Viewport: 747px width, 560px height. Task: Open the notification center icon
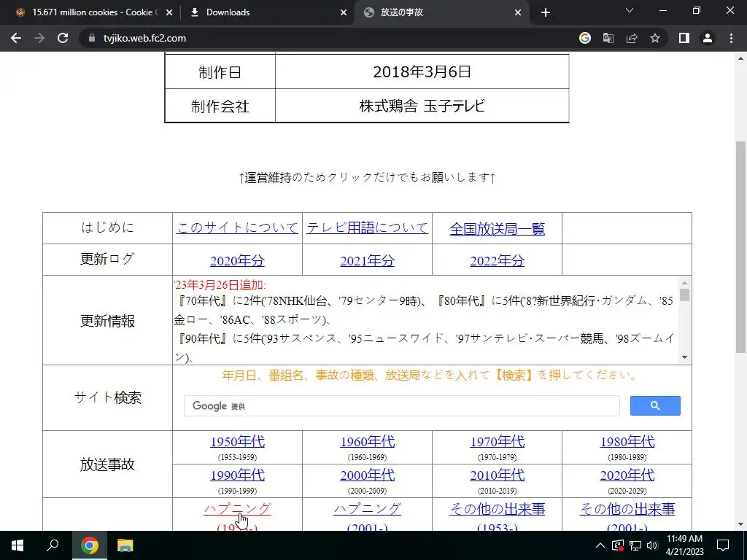click(723, 545)
